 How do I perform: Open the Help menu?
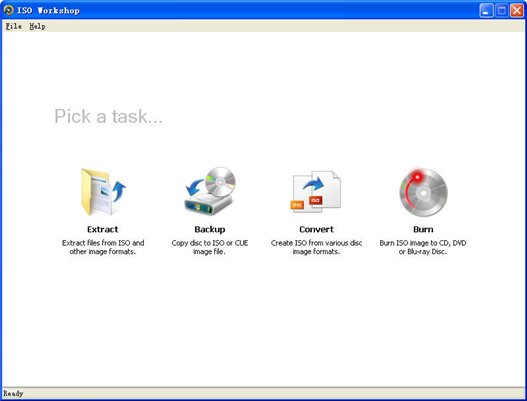click(x=37, y=26)
